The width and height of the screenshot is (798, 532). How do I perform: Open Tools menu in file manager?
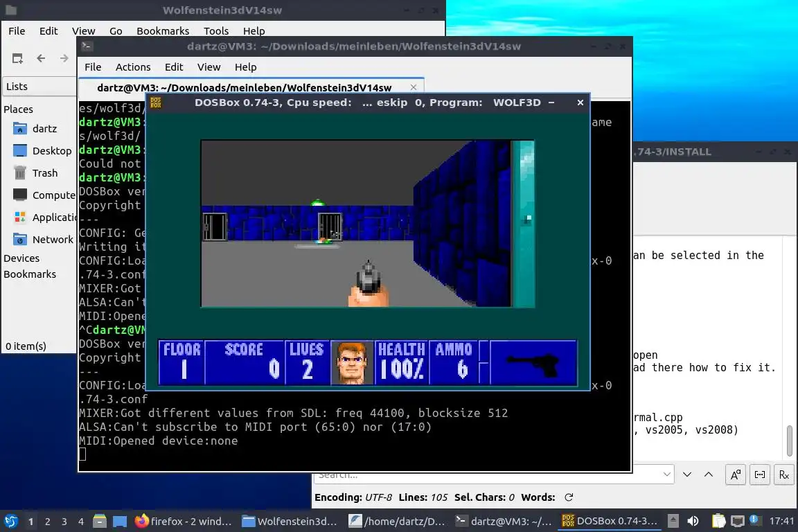click(x=216, y=31)
